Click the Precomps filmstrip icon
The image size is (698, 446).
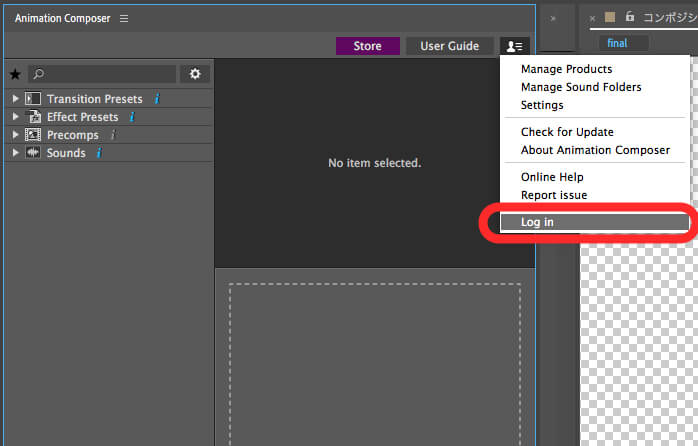coord(32,134)
